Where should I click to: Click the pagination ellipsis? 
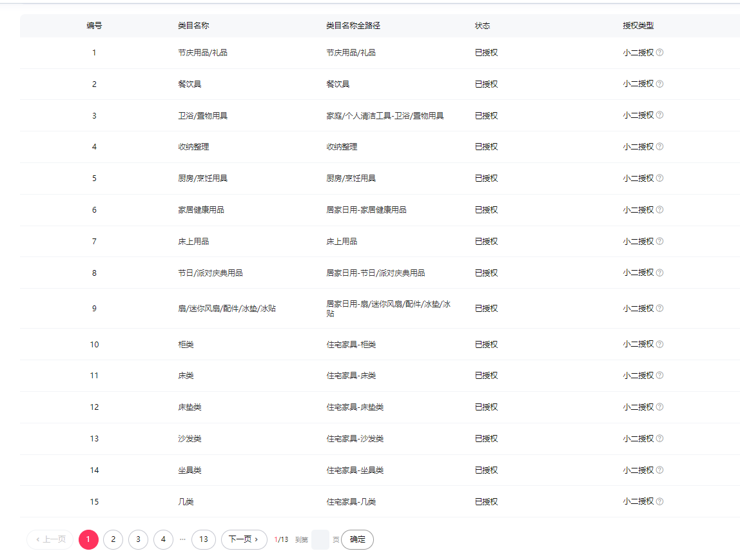point(182,539)
